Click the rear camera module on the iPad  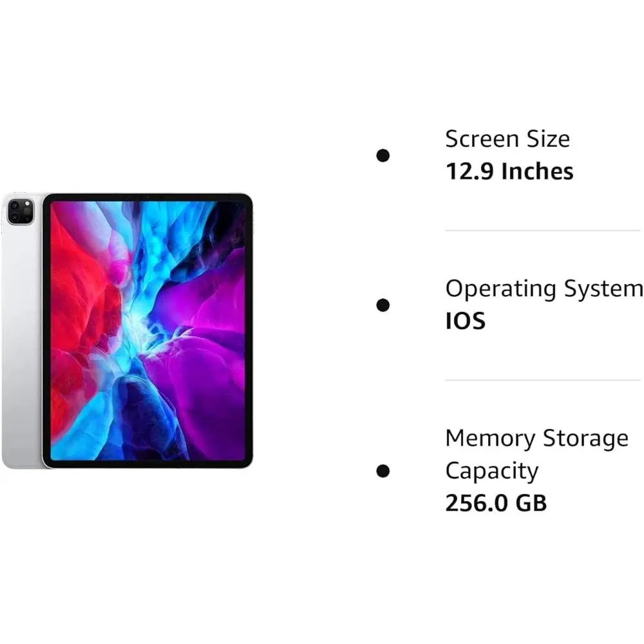(21, 211)
